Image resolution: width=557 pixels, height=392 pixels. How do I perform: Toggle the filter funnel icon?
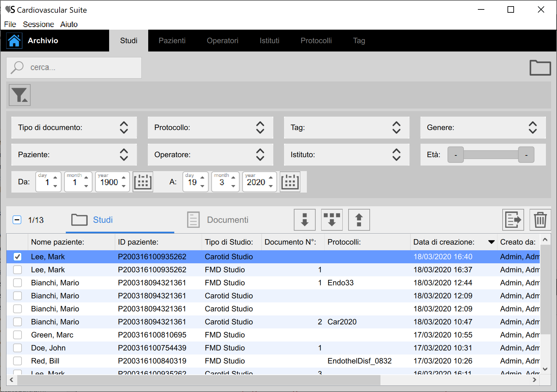[x=20, y=95]
